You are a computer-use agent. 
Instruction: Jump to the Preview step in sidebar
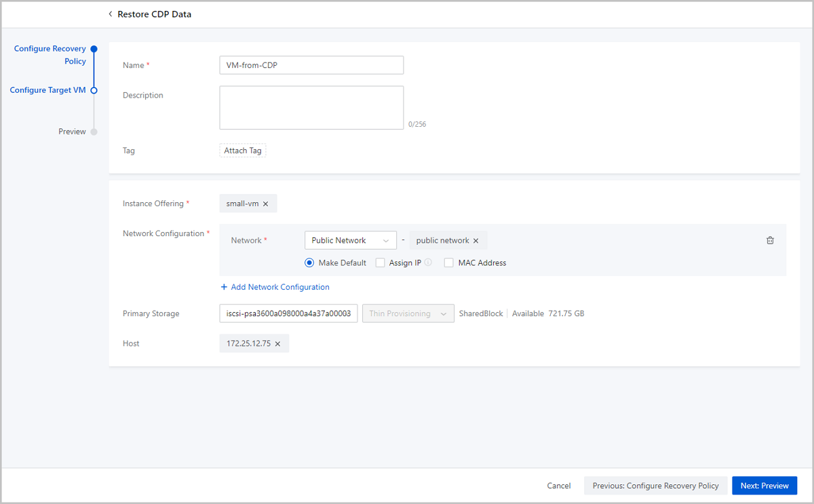point(72,132)
